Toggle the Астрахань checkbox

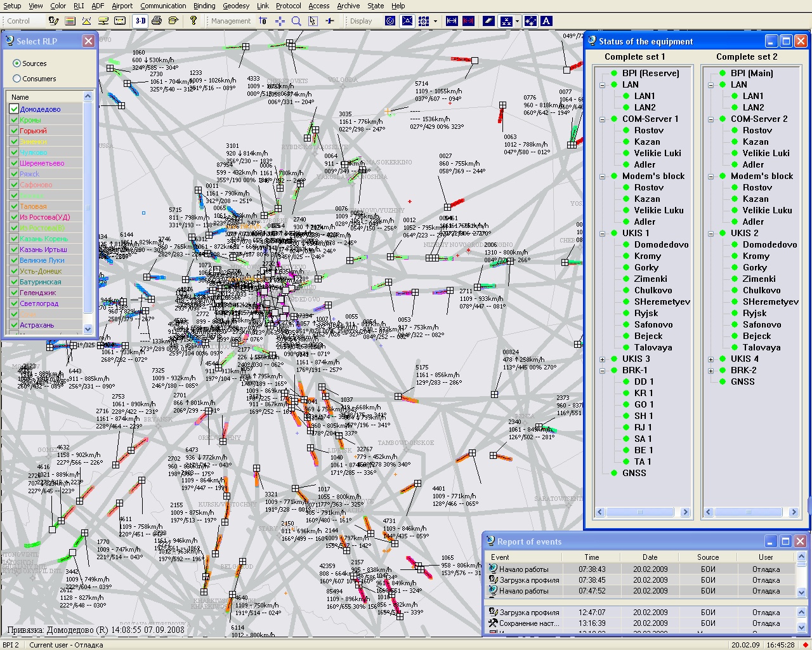[x=14, y=325]
